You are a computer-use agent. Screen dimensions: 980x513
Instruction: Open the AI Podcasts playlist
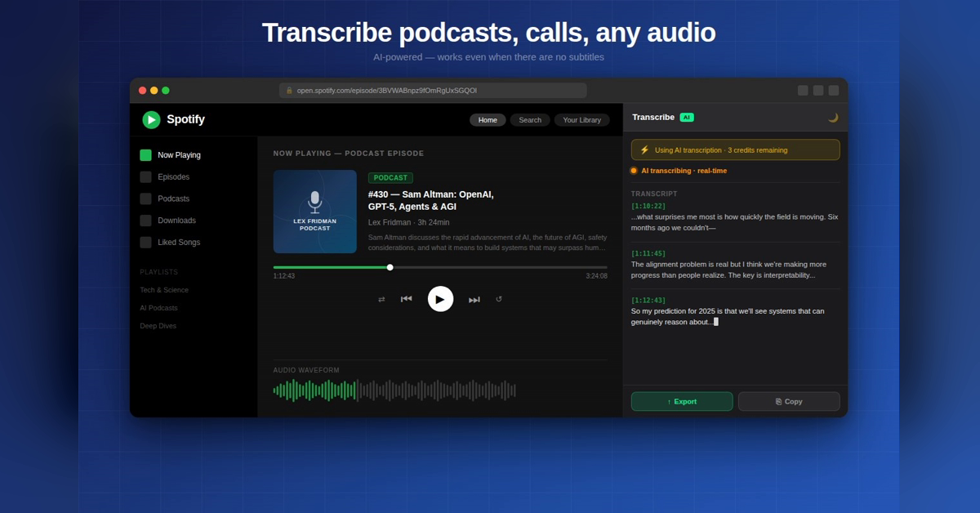(x=158, y=308)
